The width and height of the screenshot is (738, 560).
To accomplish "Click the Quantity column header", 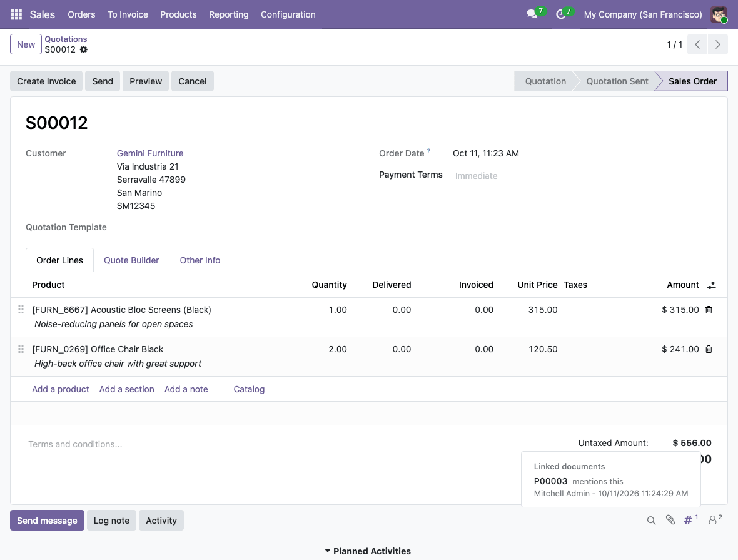I will [329, 285].
